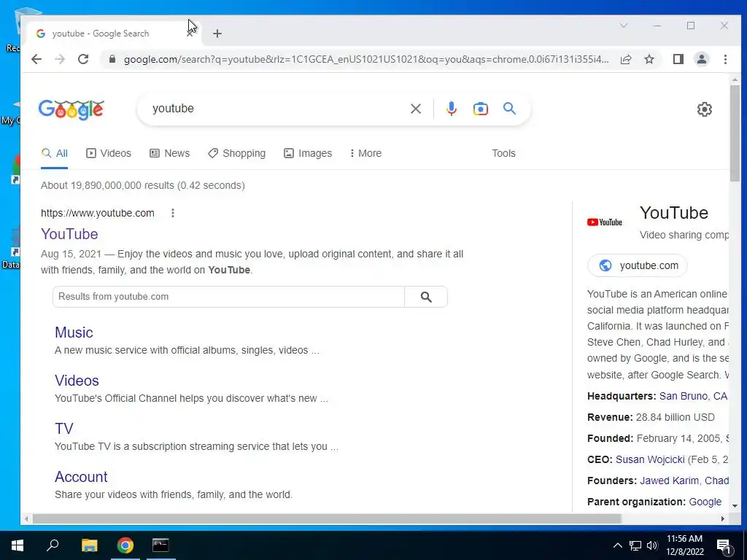Image resolution: width=747 pixels, height=560 pixels.
Task: Click the vertical scrollbar thumb
Action: (x=735, y=133)
